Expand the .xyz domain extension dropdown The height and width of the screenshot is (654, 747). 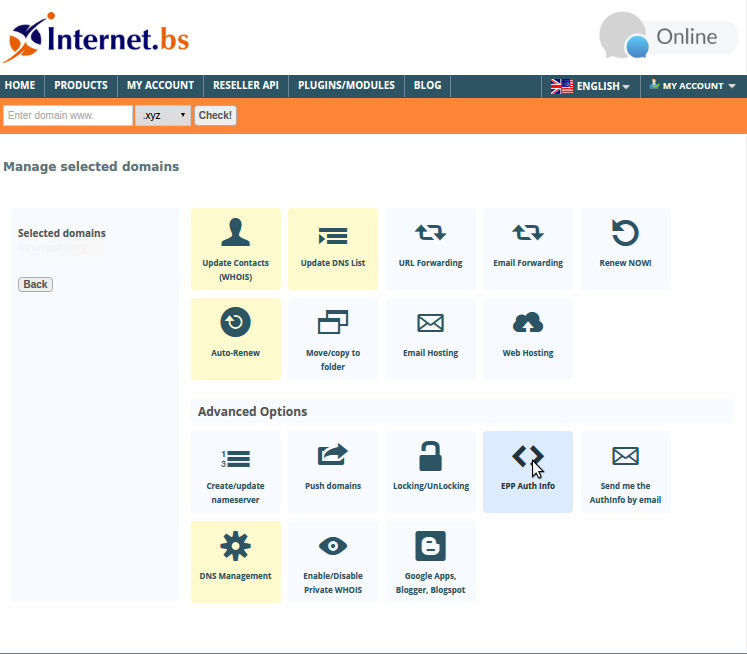pyautogui.click(x=163, y=115)
